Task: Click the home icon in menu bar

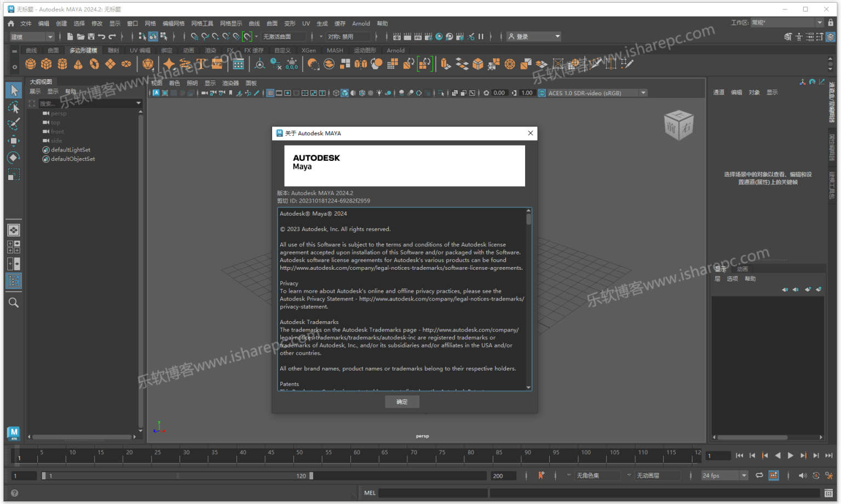Action: click(x=11, y=24)
